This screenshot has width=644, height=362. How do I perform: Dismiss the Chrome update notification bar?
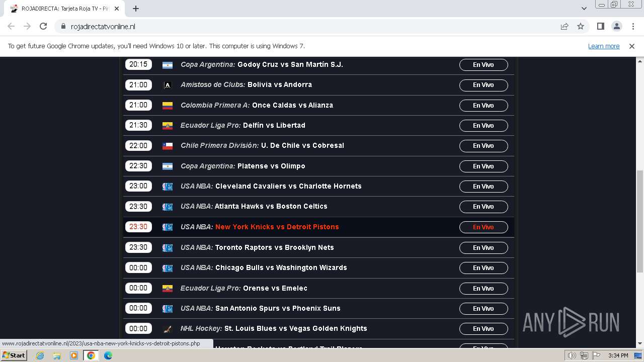[632, 46]
